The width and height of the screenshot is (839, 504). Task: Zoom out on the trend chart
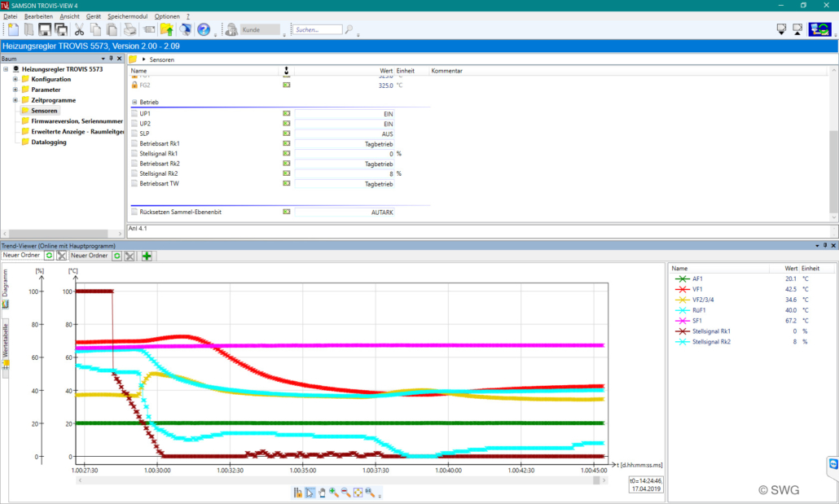(345, 493)
